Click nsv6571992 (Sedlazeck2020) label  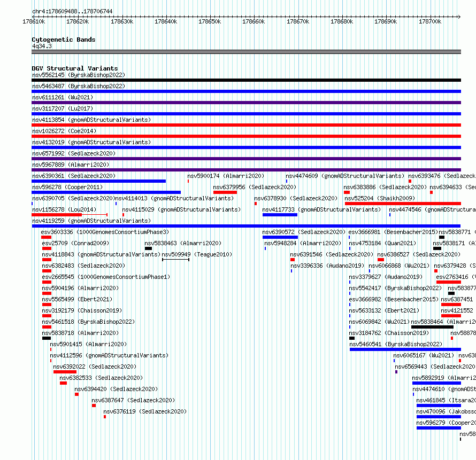74,153
